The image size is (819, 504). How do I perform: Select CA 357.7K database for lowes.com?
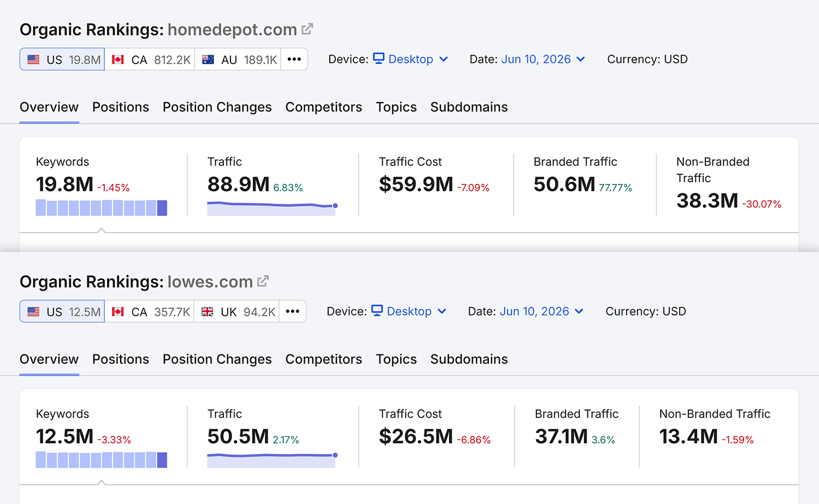pyautogui.click(x=149, y=312)
